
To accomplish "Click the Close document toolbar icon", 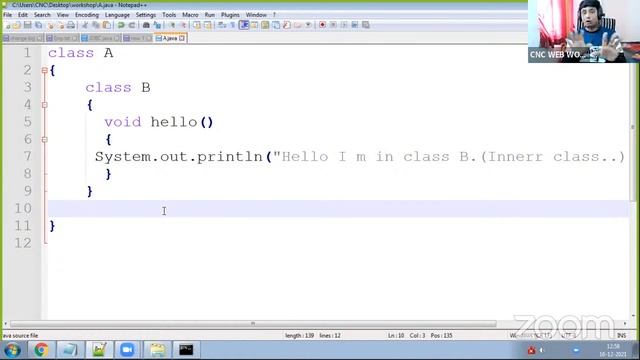I will [50, 25].
